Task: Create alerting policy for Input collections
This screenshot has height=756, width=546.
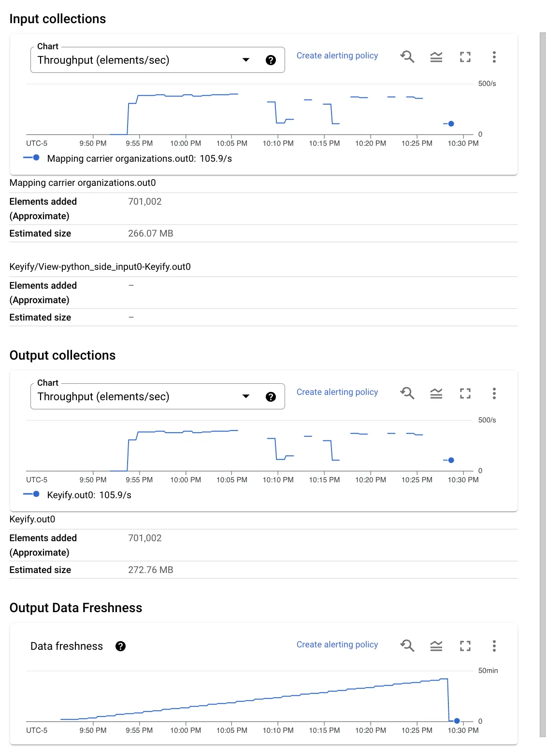Action: click(337, 56)
